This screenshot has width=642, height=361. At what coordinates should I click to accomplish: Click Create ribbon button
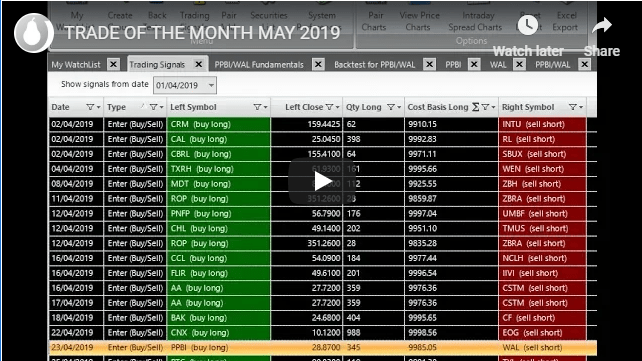tap(120, 16)
